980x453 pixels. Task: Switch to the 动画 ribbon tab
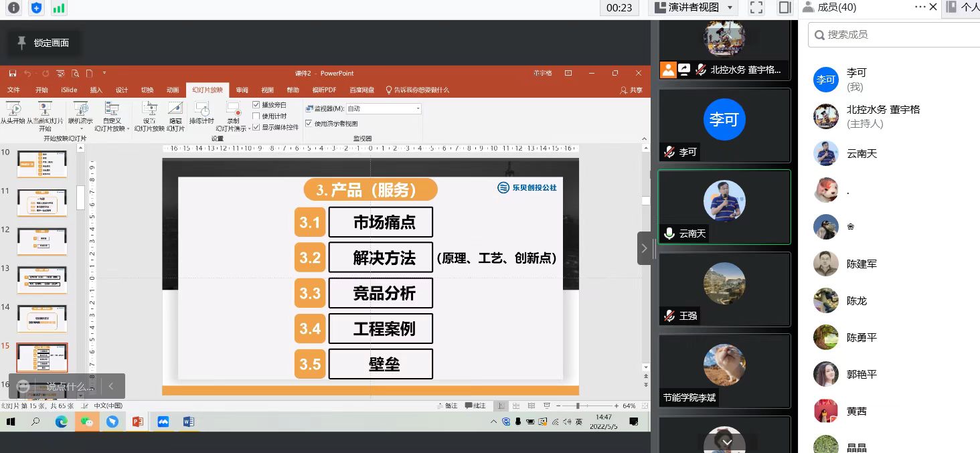173,90
